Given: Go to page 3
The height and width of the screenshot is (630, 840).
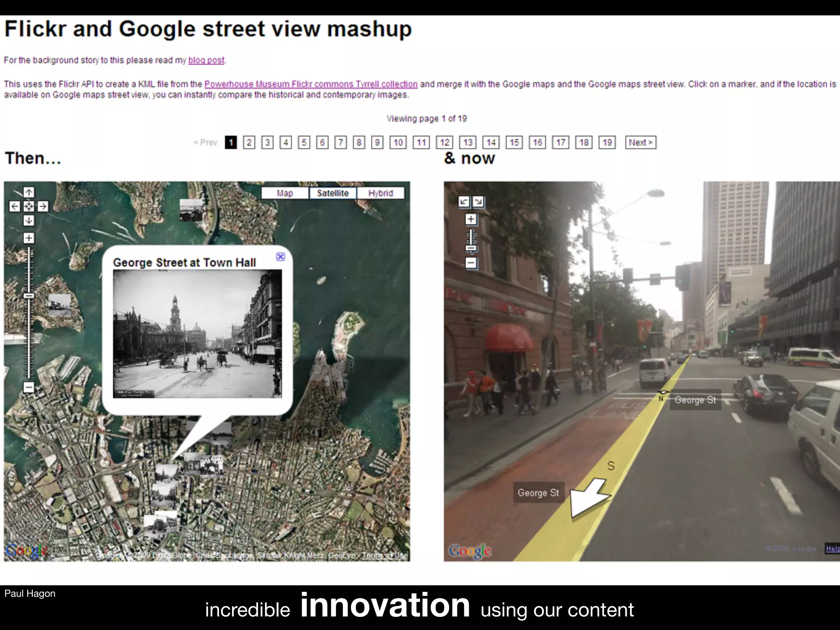Looking at the screenshot, I should pos(267,142).
